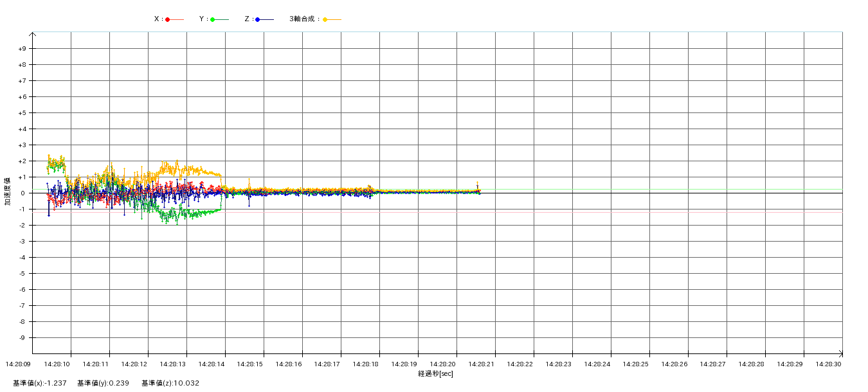The width and height of the screenshot is (868, 392).
Task: Click the 加速度値 vertical axis title
Action: pos(8,192)
